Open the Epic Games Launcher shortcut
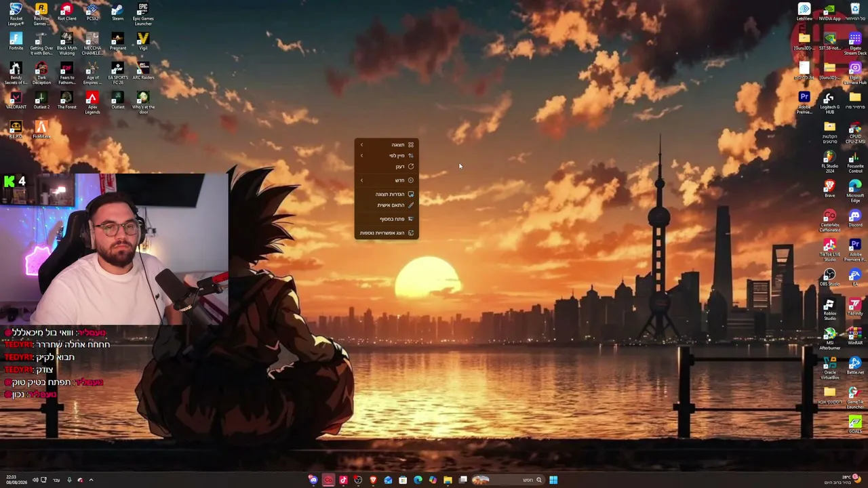Viewport: 868px width, 488px height. (x=143, y=14)
